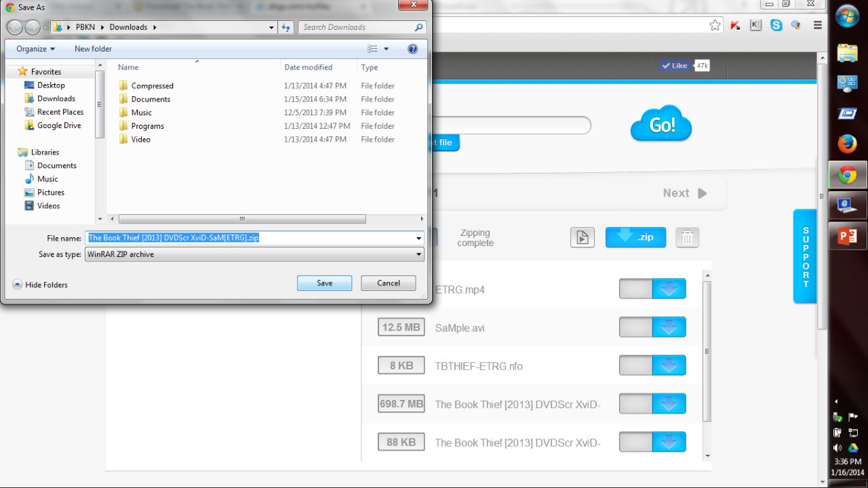Open the Help icon in Save As dialog
This screenshot has height=488, width=868.
(412, 49)
